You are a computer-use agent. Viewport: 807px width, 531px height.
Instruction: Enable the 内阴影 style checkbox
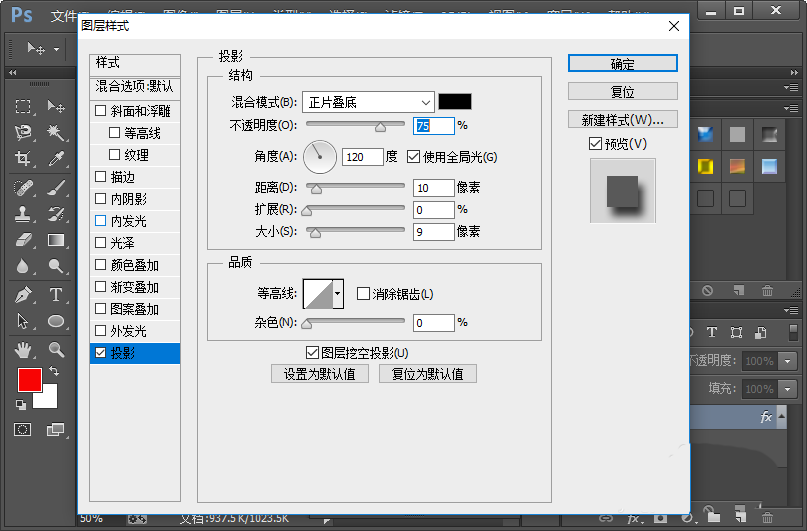pos(101,199)
